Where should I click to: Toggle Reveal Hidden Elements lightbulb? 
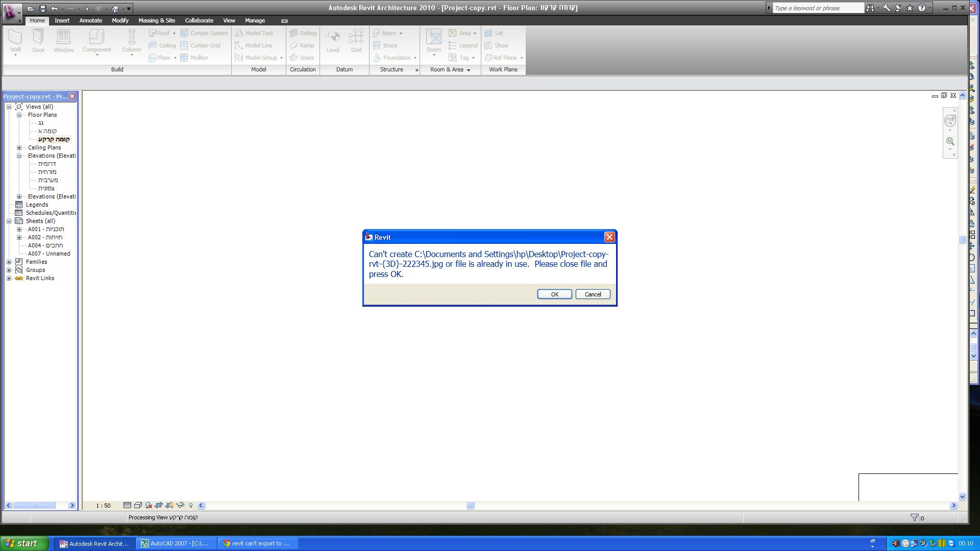point(191,506)
